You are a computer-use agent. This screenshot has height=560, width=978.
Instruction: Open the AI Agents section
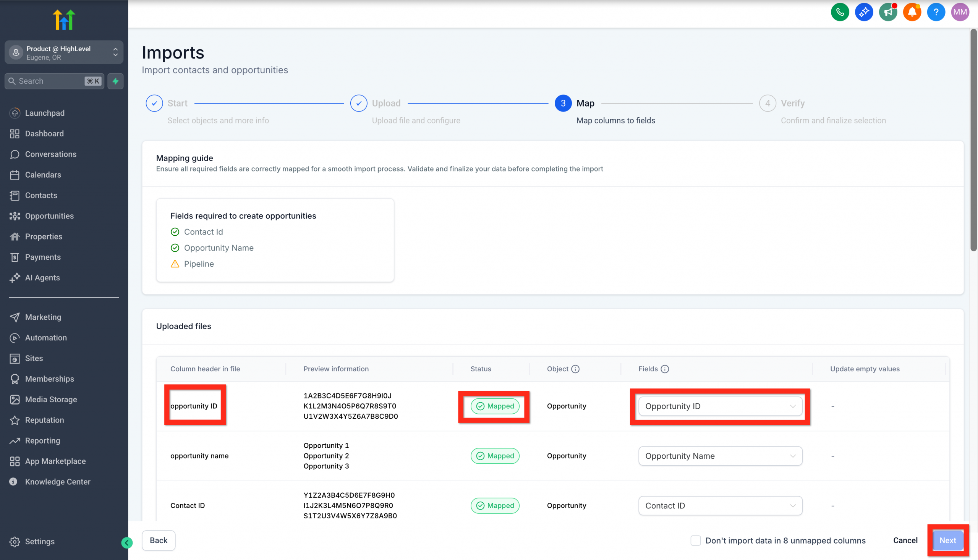(x=42, y=277)
